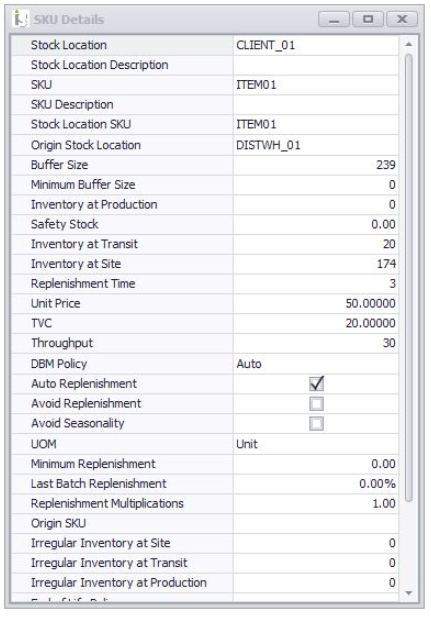Select the Replenishment Time value field
This screenshot has width=431, height=617.
click(x=316, y=284)
